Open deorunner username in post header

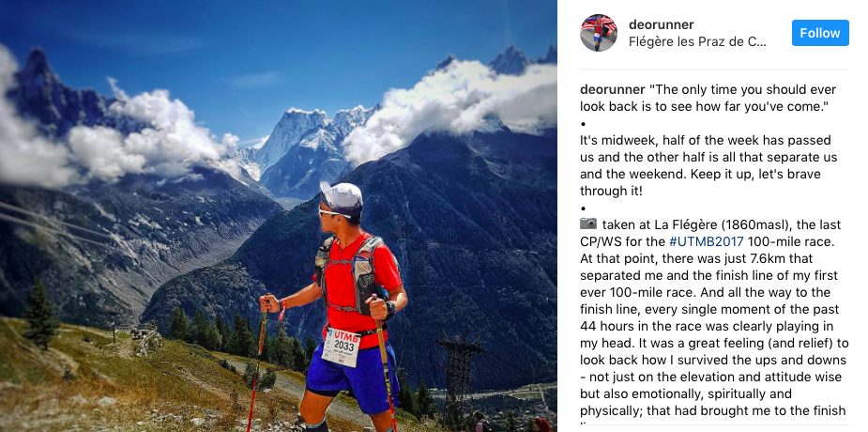(661, 24)
